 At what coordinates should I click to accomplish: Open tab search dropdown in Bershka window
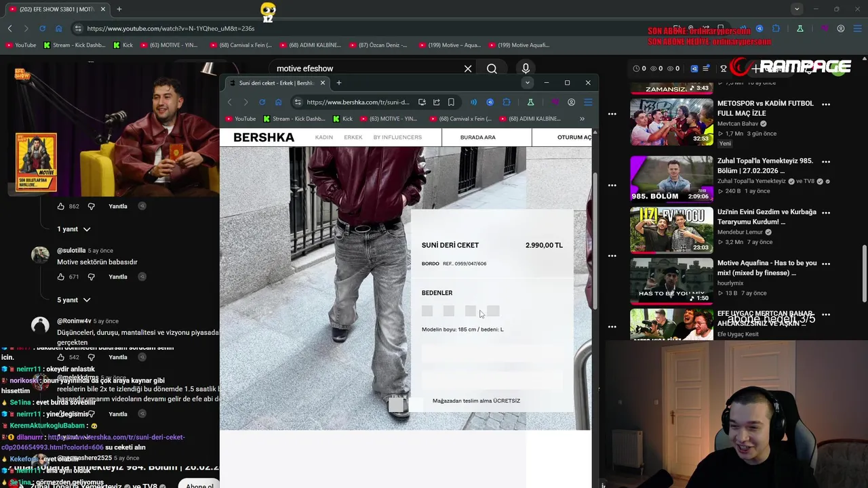[527, 83]
